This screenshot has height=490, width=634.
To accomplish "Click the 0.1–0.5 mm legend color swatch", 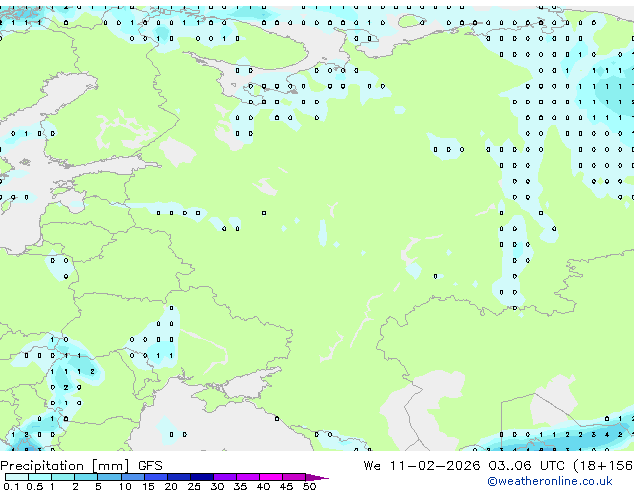I will 17,477.
